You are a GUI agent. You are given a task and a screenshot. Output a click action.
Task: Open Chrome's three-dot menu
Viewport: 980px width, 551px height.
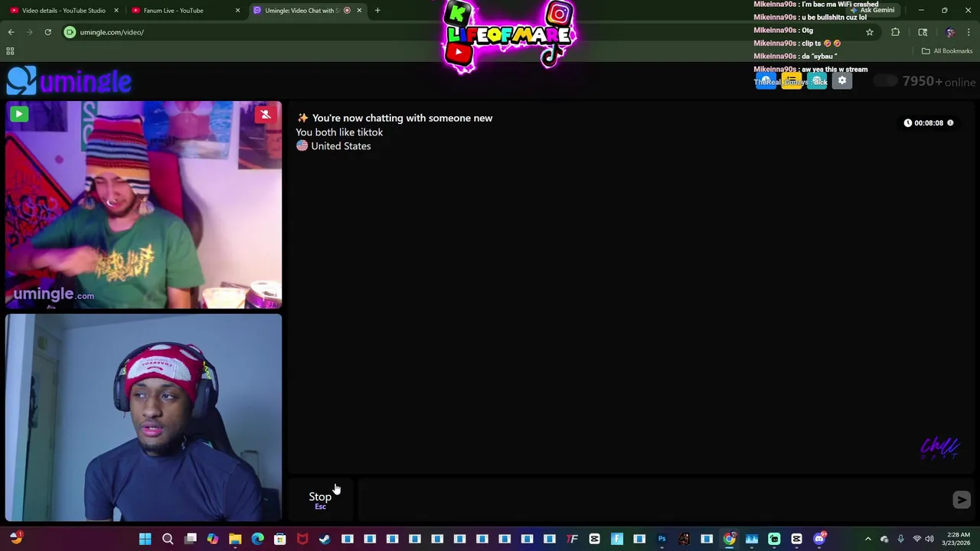coord(969,32)
